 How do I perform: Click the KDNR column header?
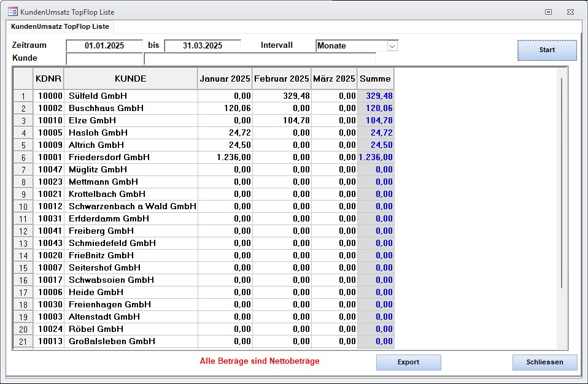[48, 79]
